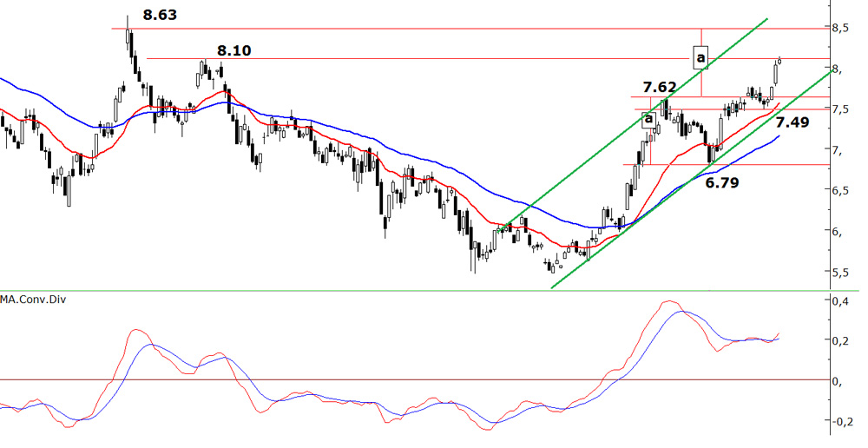Click the 8,5 price axis value
This screenshot has width=868, height=448.
pos(840,27)
